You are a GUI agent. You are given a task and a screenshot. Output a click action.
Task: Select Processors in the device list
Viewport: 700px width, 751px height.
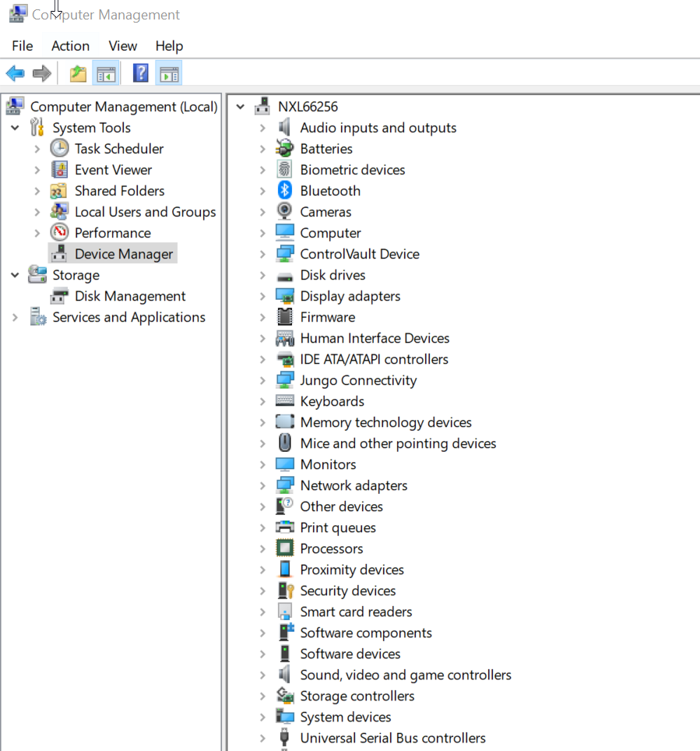point(331,548)
